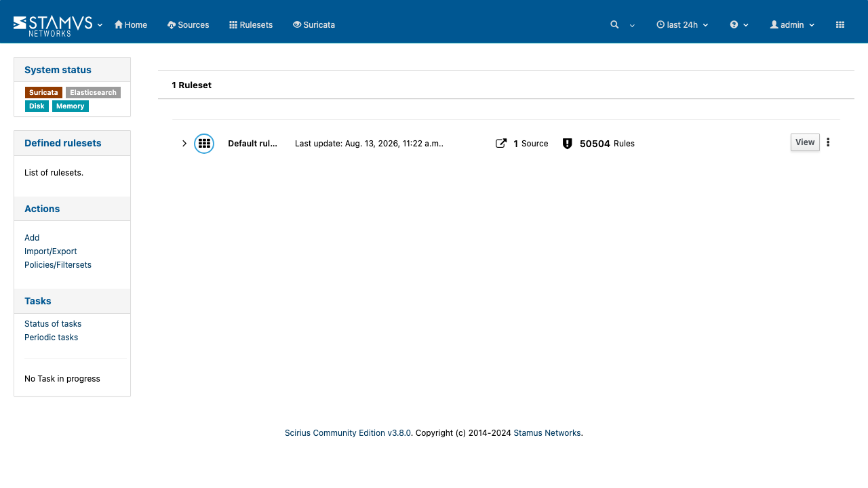This screenshot has width=868, height=488.
Task: Visit the Stamus Networks footer link
Action: pos(547,433)
